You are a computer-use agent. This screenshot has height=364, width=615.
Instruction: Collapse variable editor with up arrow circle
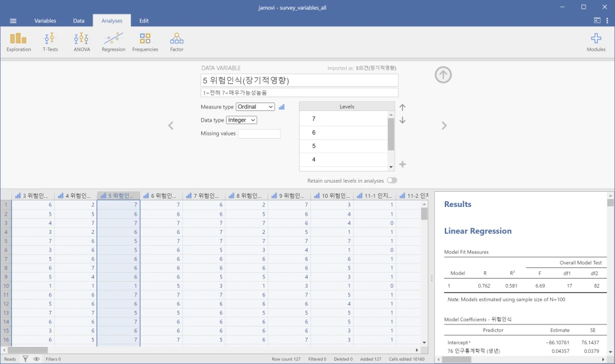pyautogui.click(x=444, y=75)
